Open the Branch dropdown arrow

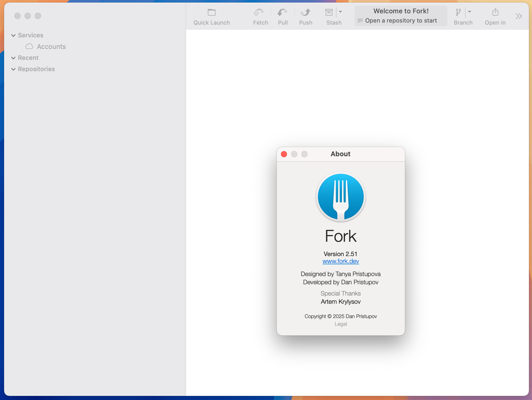coord(470,12)
